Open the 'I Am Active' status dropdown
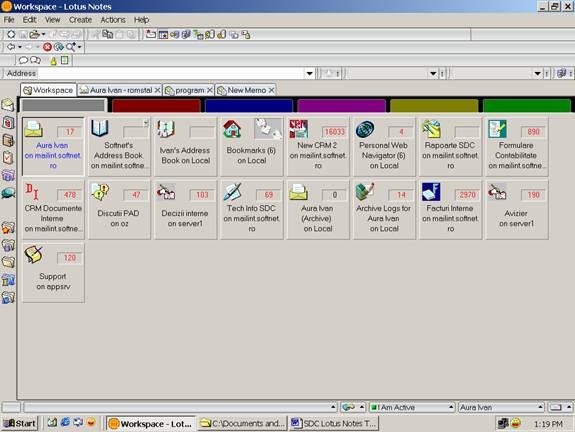Viewport: 575px width, 432px height. point(412,407)
